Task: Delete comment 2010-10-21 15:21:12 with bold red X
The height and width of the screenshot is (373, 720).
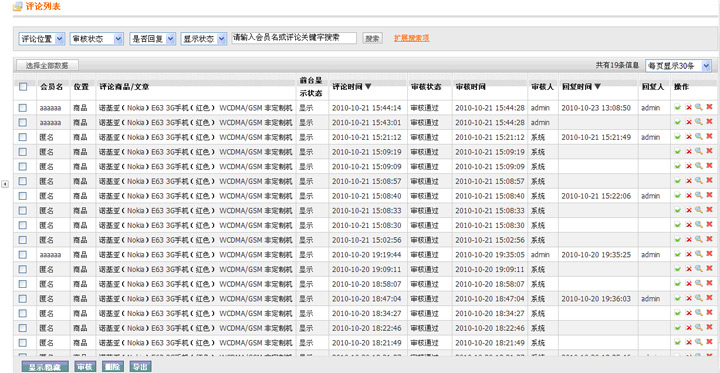Action: 709,136
